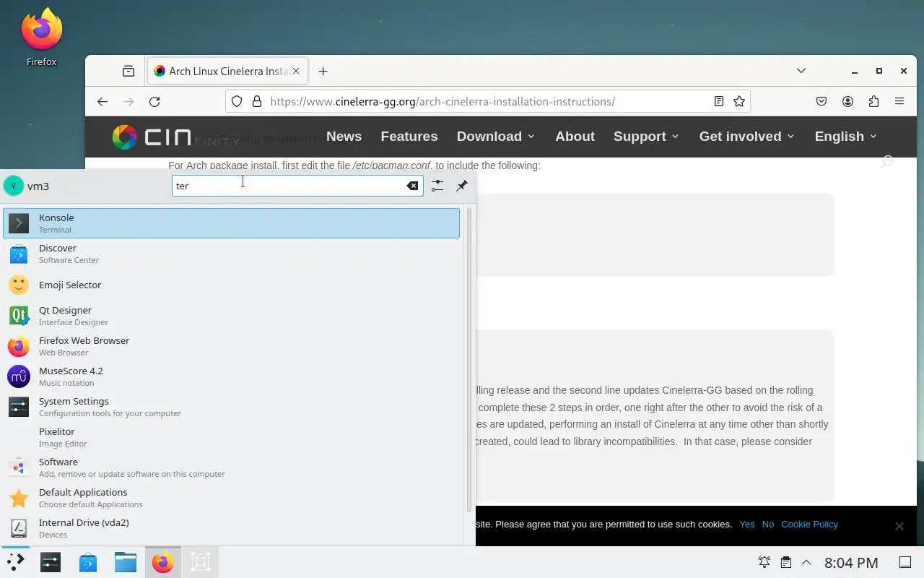Open Firefox from the desktop icon
Screen dimensions: 924x578
tap(41, 38)
